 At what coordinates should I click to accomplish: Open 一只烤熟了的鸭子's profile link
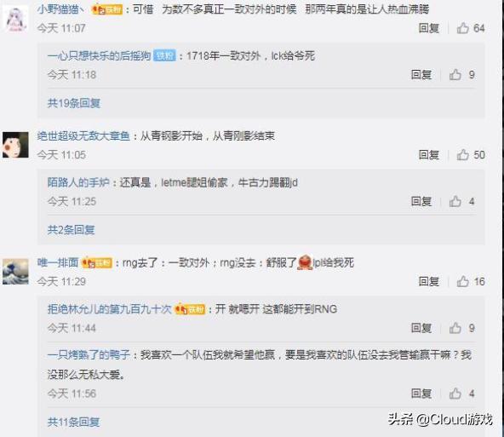89,355
